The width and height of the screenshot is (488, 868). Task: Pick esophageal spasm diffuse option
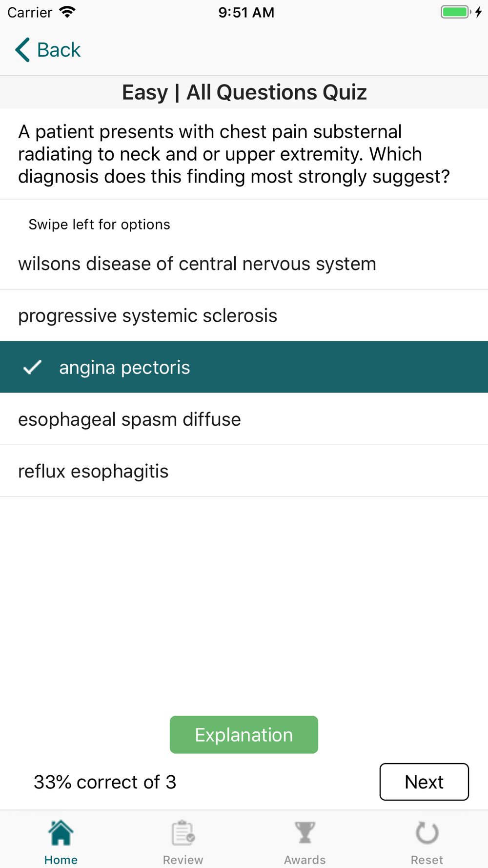(129, 419)
